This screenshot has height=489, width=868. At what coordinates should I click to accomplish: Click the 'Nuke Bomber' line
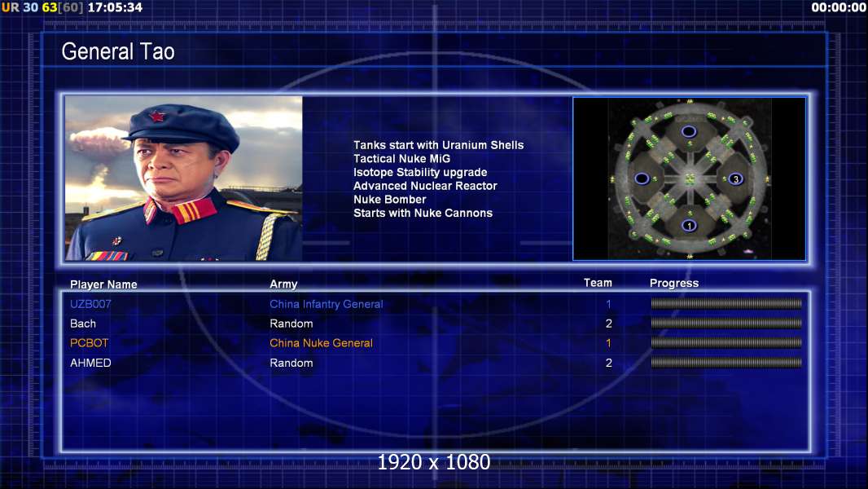tap(390, 200)
